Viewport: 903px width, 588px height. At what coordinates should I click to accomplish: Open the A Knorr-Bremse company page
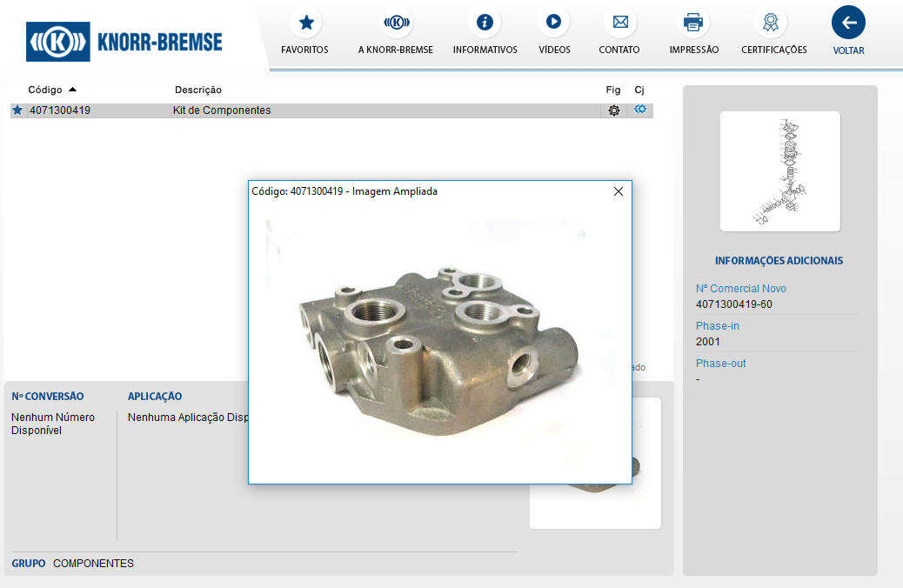tap(396, 23)
